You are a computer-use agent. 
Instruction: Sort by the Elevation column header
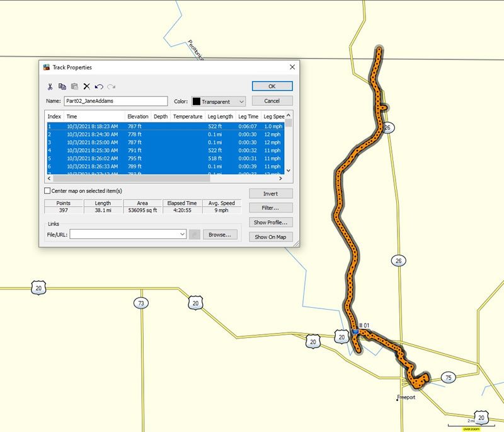click(137, 117)
